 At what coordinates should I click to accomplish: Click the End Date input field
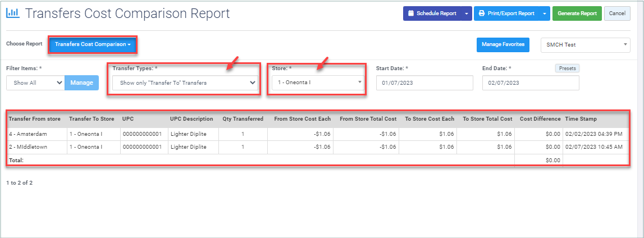[x=531, y=83]
